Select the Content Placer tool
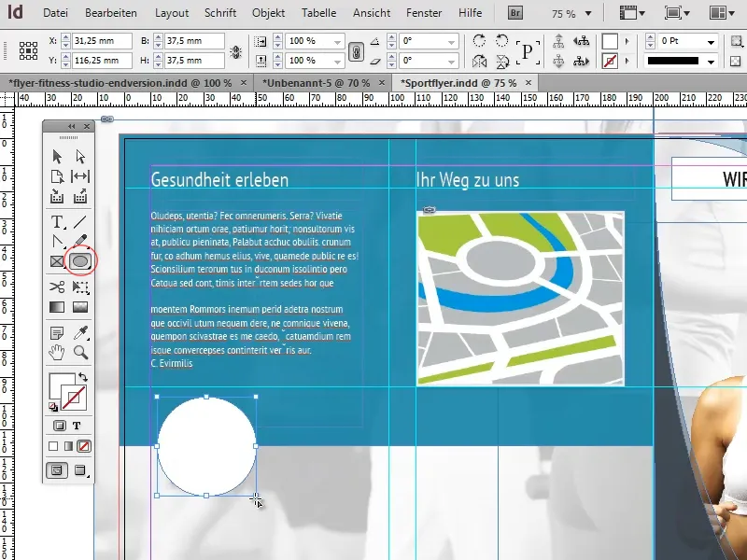Screen dimensions: 747x560 point(80,196)
